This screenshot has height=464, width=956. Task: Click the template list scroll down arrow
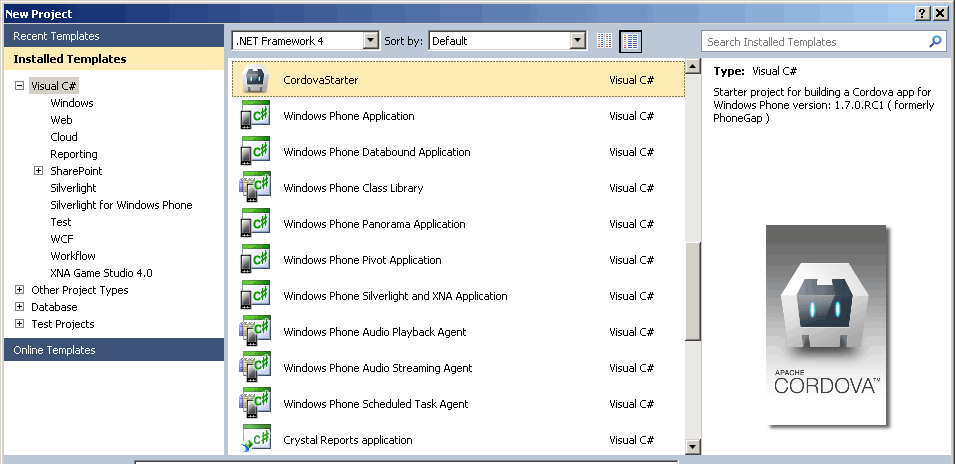point(693,447)
